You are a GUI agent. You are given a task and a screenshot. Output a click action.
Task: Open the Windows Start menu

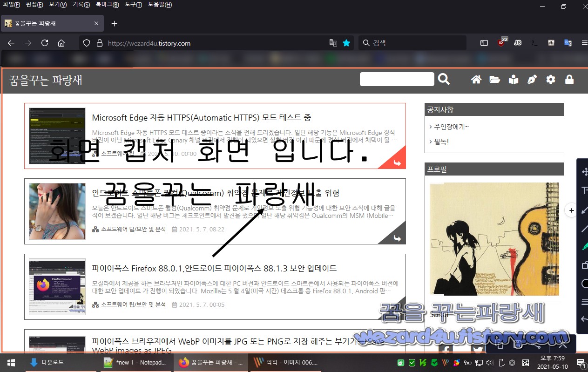coord(11,362)
